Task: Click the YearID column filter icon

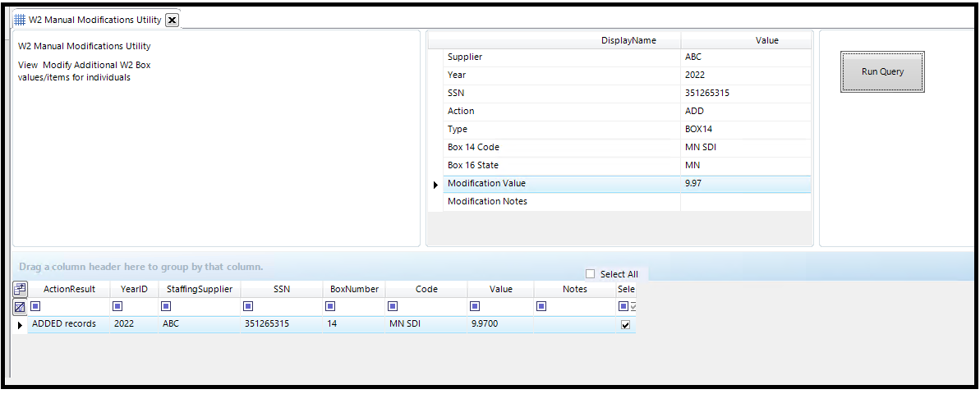Action: click(117, 306)
